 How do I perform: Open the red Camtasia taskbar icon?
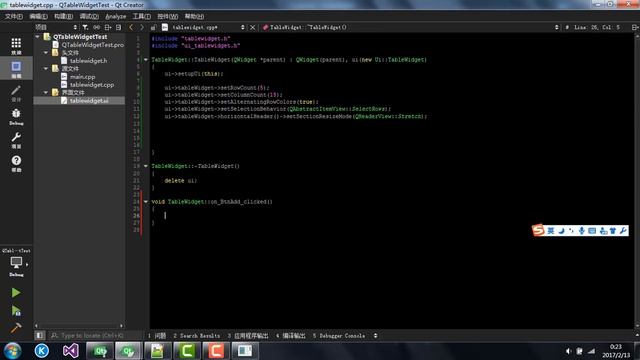click(x=216, y=351)
